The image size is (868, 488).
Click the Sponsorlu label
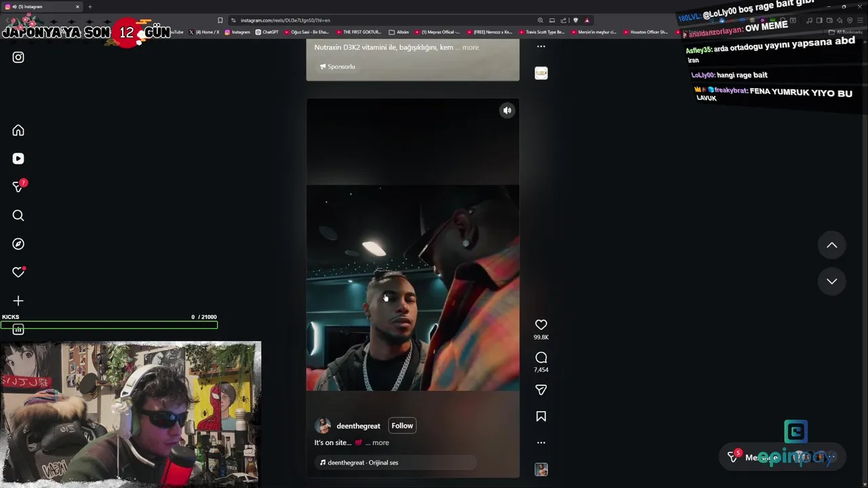coord(337,66)
